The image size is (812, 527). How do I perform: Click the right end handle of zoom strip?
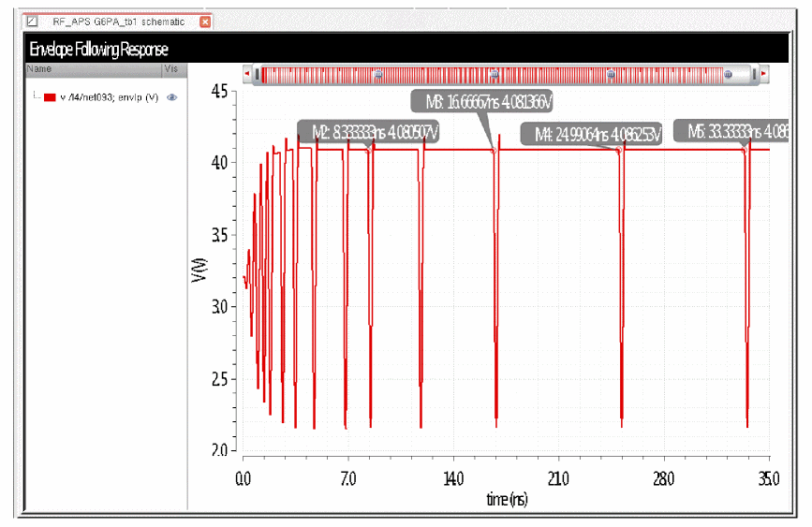pyautogui.click(x=752, y=73)
